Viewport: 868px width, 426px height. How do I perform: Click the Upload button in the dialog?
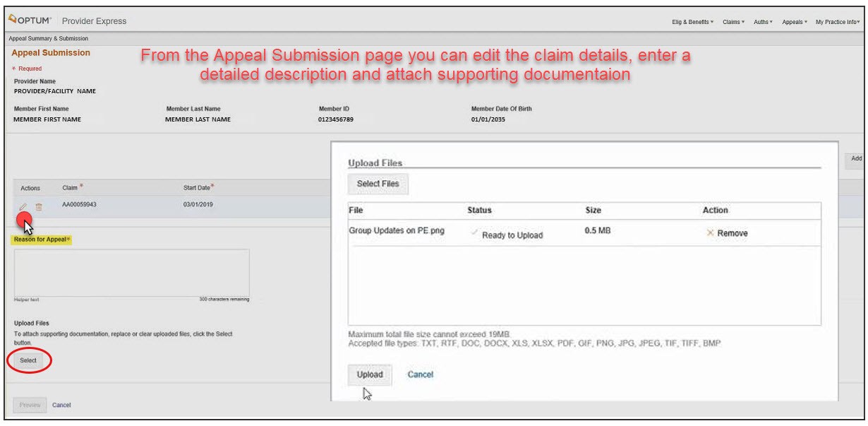pos(370,374)
